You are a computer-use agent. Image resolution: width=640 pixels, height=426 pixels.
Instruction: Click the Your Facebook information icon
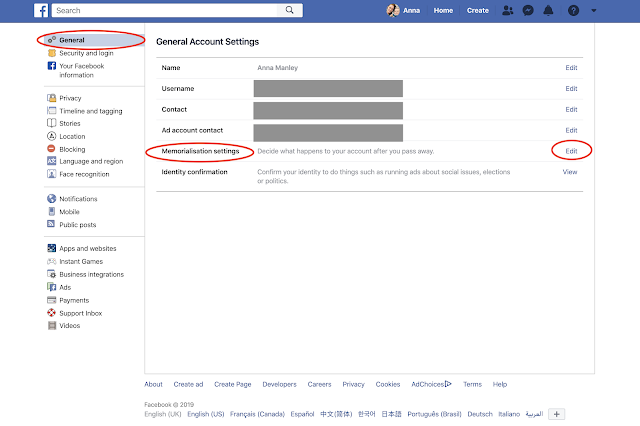point(51,66)
